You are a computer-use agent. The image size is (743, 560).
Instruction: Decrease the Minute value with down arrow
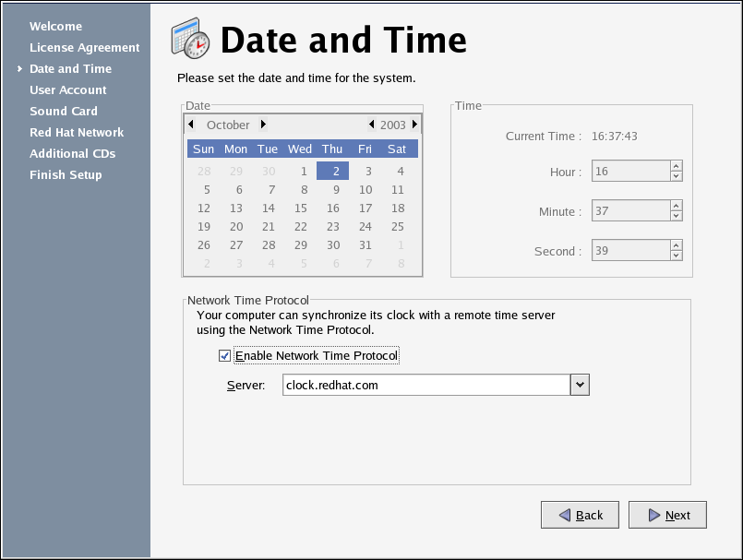tap(677, 216)
